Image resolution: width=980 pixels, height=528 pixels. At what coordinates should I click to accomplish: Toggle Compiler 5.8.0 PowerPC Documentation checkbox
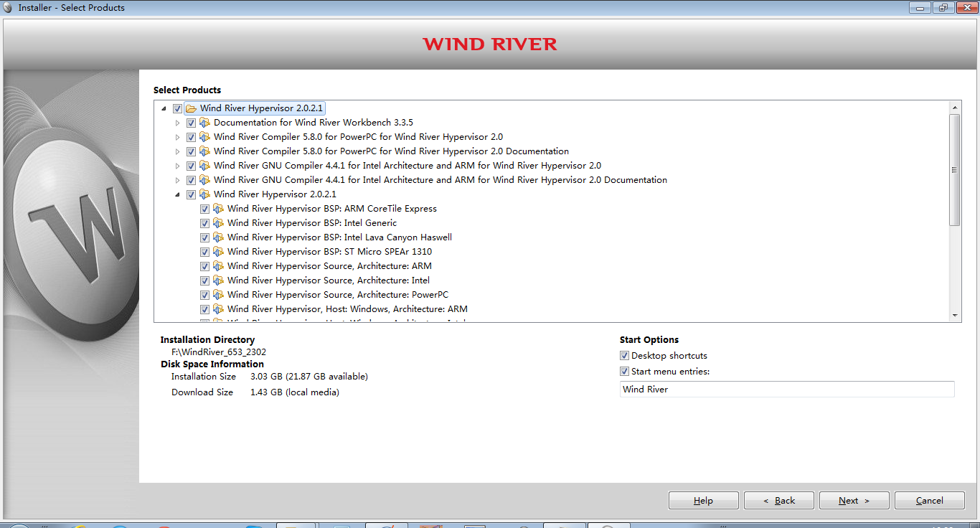pos(191,151)
